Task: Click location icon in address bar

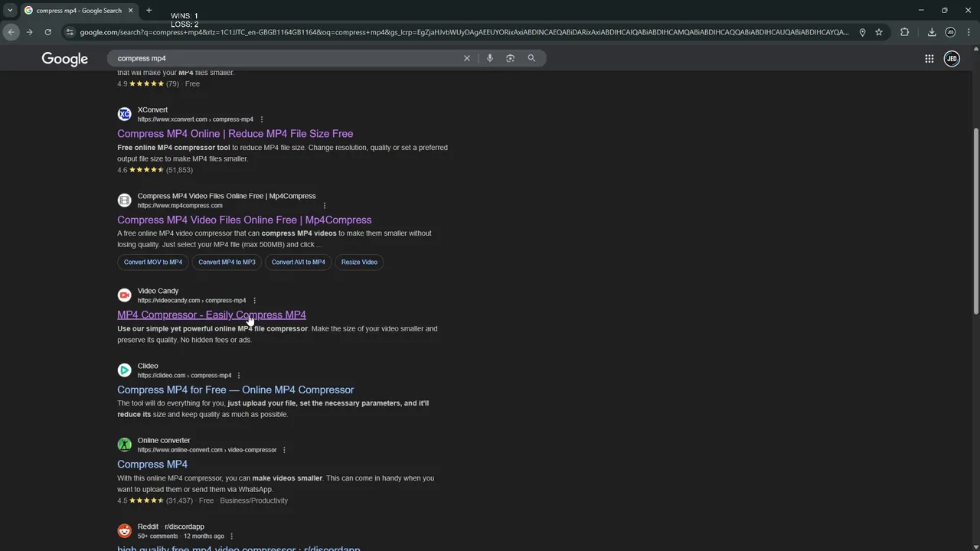Action: click(x=862, y=32)
